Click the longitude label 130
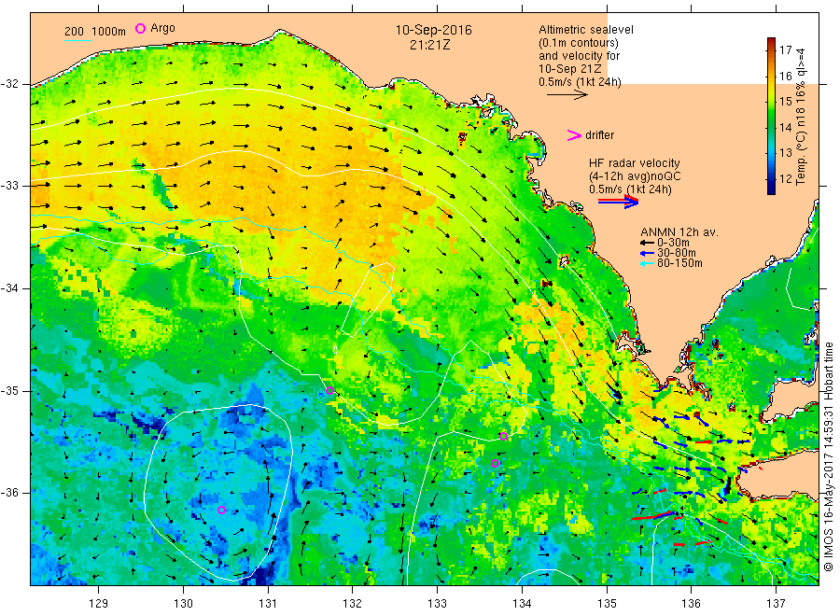 pos(183,604)
